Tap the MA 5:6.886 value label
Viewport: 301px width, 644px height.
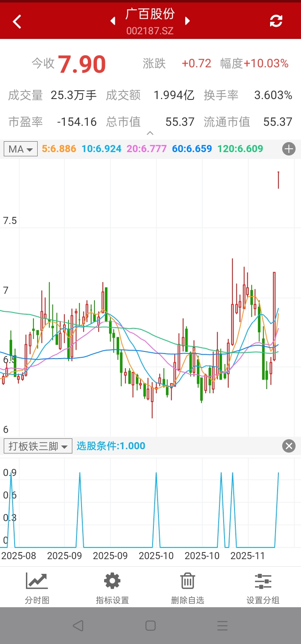click(x=59, y=149)
